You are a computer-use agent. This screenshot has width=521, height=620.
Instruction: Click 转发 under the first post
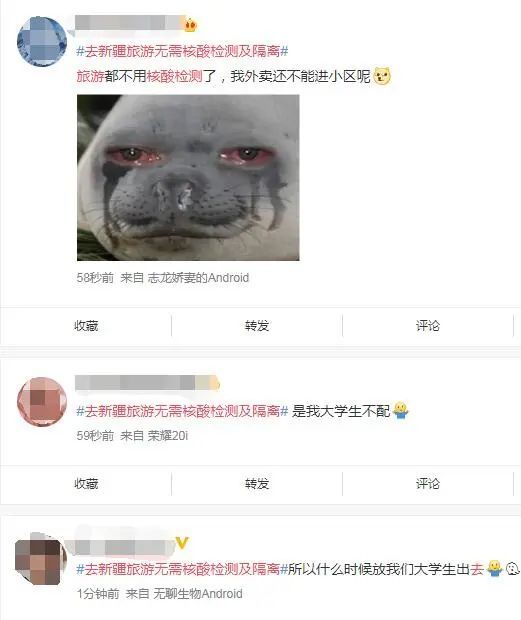pos(257,326)
